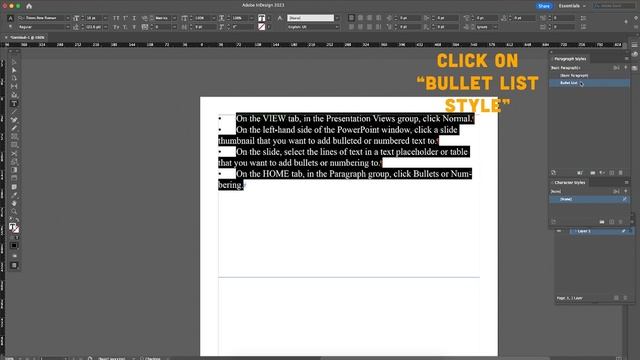The height and width of the screenshot is (360, 640).
Task: Click the Share button
Action: click(x=544, y=6)
